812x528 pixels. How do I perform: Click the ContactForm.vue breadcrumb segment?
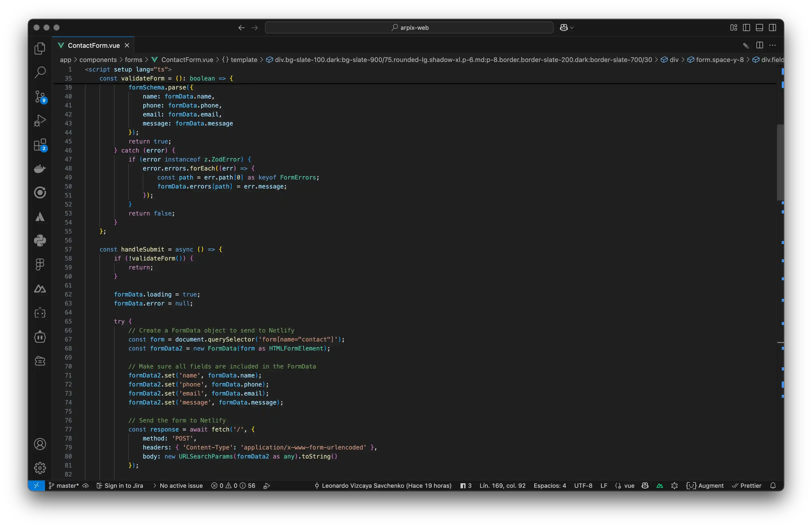(x=182, y=60)
